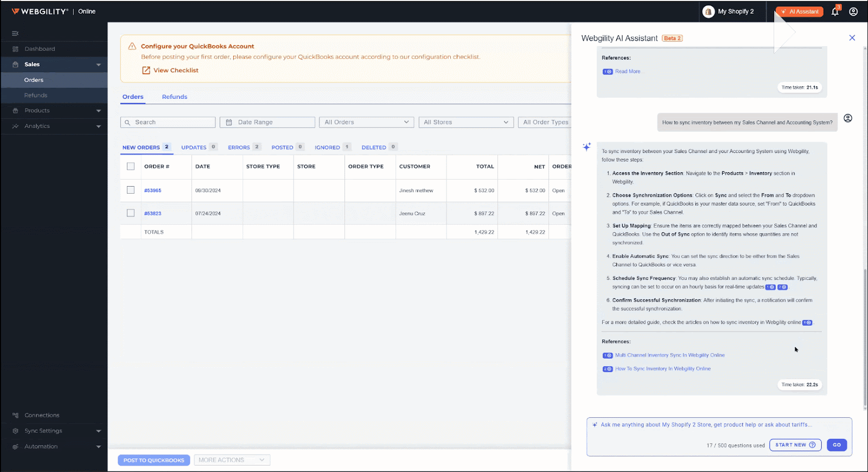The image size is (868, 472).
Task: Click the Connections icon in the sidebar
Action: pos(15,416)
